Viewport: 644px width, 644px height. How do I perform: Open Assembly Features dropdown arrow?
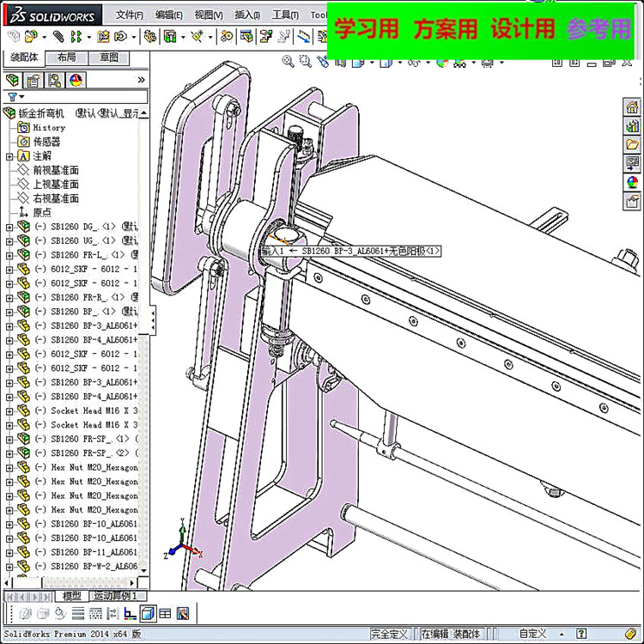(x=183, y=38)
